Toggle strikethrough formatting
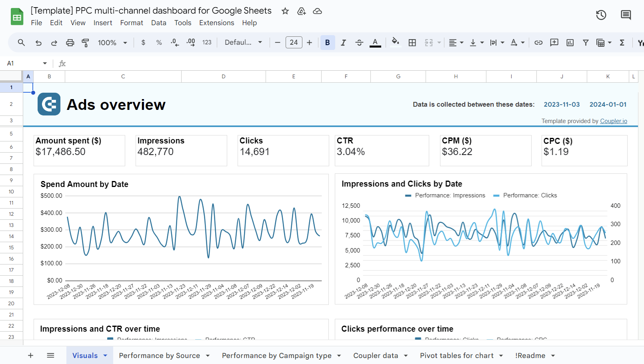 click(x=359, y=43)
